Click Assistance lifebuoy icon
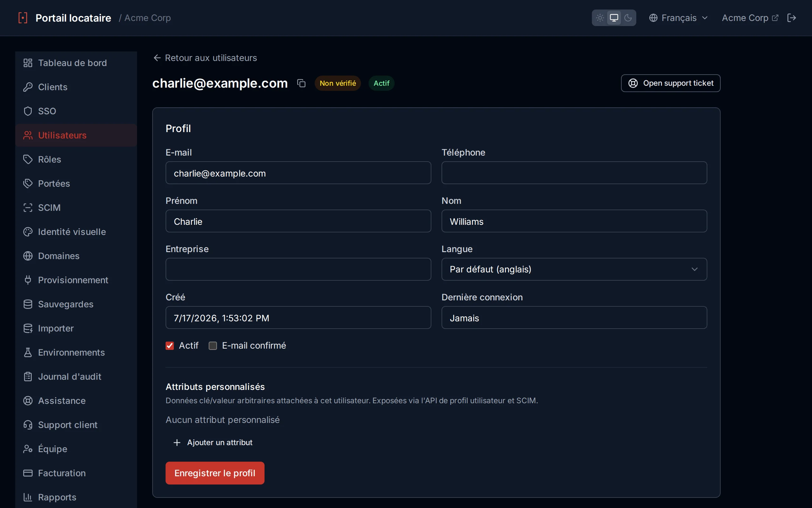The width and height of the screenshot is (812, 508). 28,401
